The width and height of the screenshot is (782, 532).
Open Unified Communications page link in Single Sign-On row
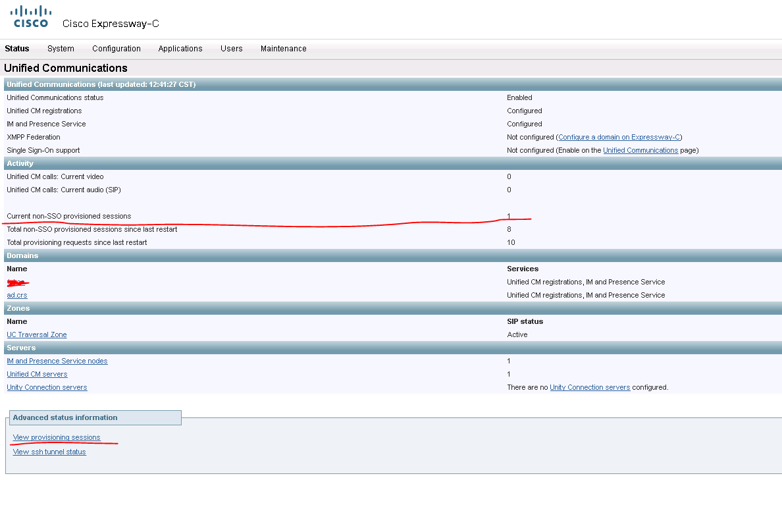(640, 150)
